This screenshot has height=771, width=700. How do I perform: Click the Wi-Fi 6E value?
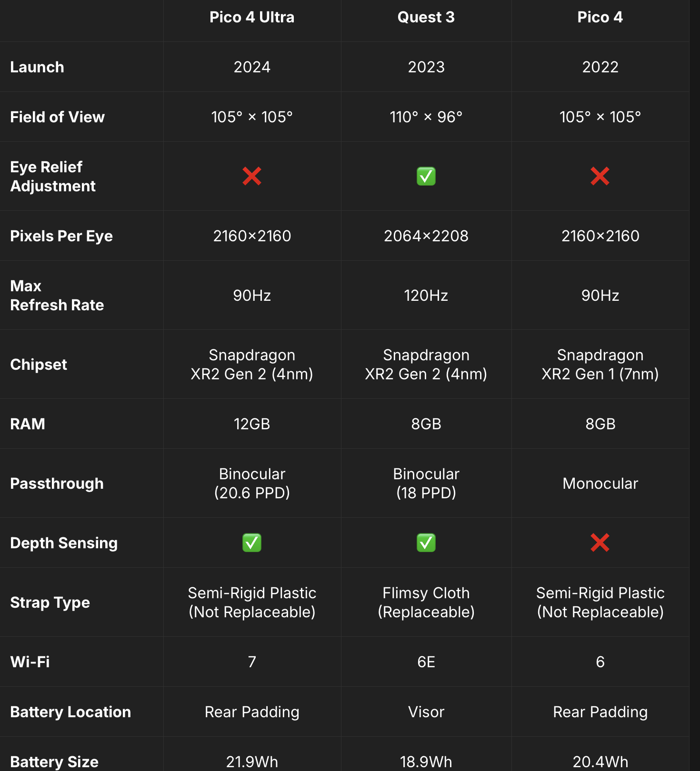coord(426,662)
